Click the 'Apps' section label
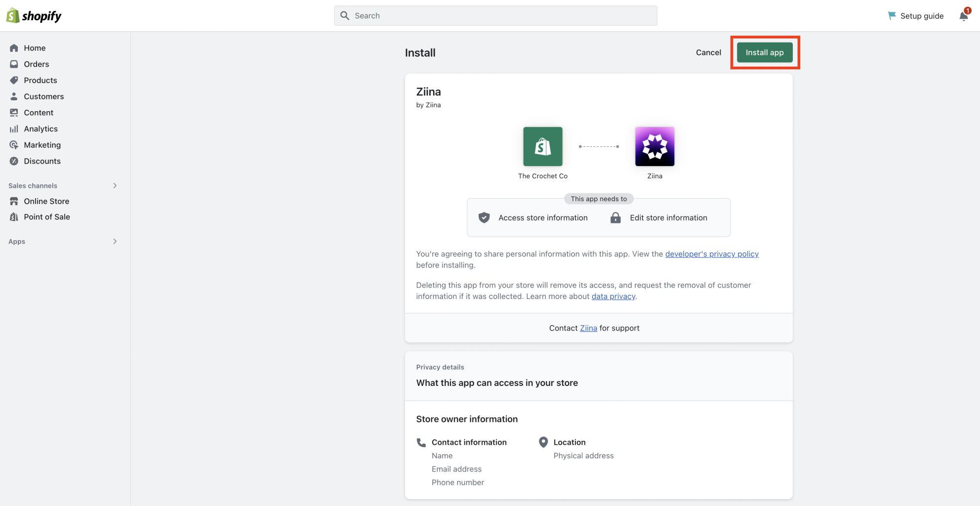 pos(17,242)
